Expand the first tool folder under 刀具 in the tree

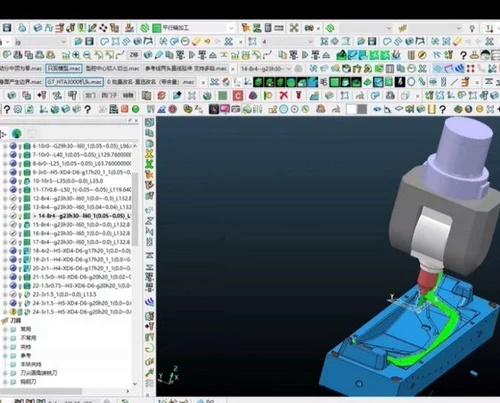(x=5, y=329)
